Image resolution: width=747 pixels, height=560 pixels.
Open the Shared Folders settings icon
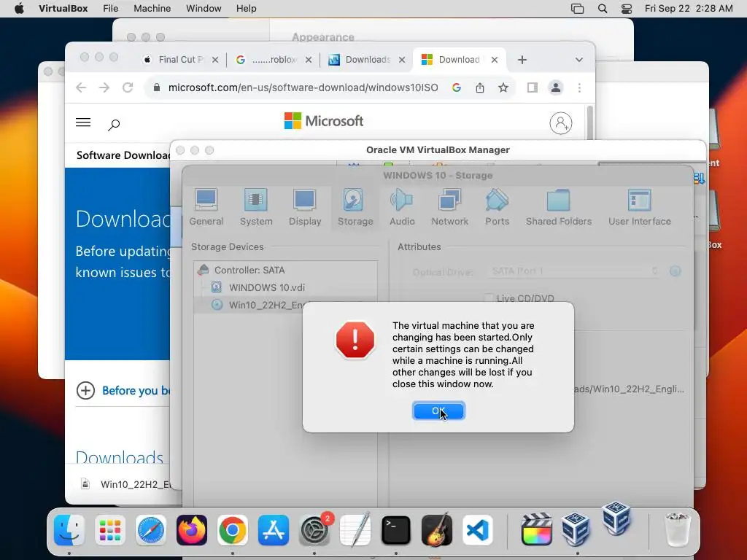559,207
